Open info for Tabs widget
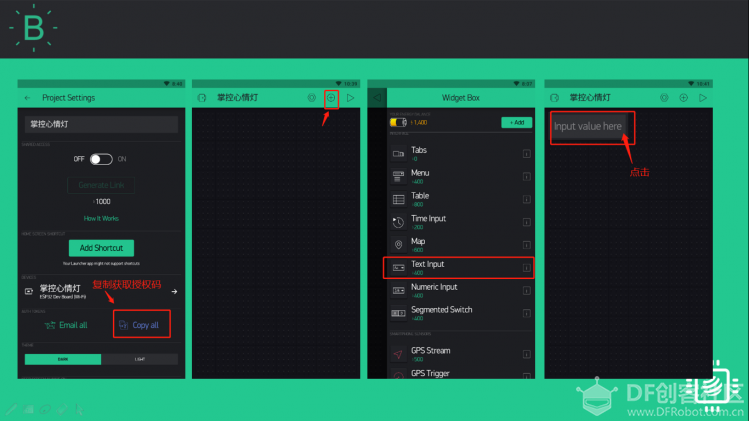The image size is (749, 421). (526, 153)
